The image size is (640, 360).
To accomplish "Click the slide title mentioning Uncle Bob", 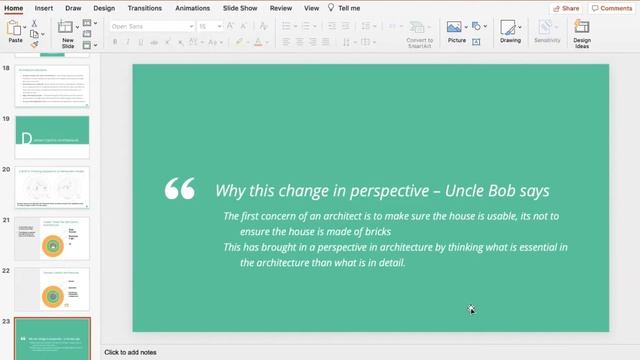I will [382, 191].
